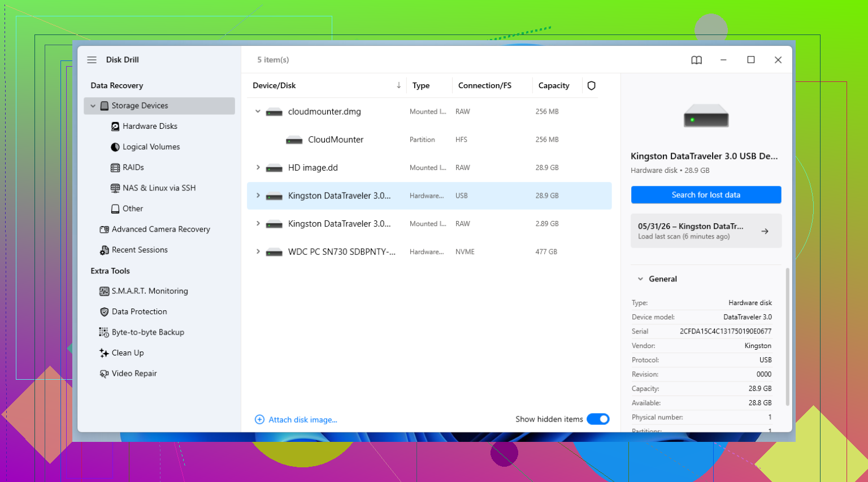Select Other in the sidebar

133,209
